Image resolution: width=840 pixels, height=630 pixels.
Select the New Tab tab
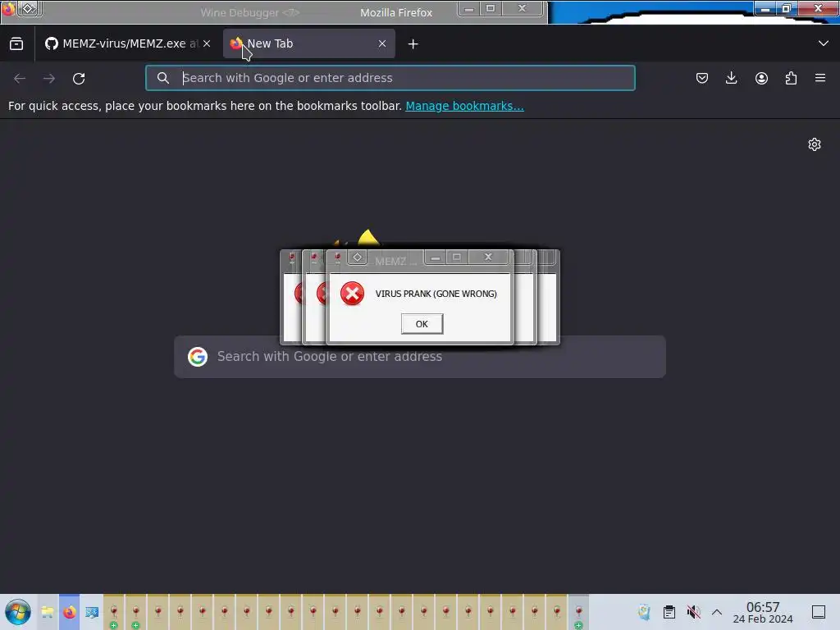pyautogui.click(x=308, y=43)
